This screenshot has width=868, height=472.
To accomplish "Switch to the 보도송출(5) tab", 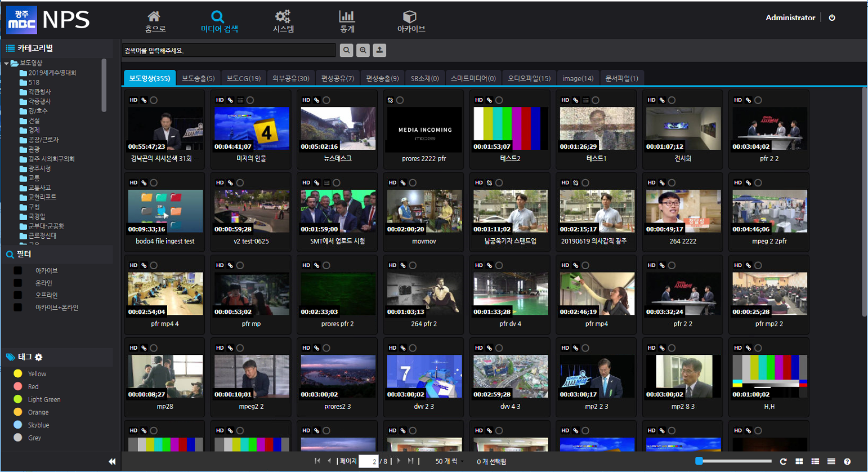I will (x=198, y=78).
